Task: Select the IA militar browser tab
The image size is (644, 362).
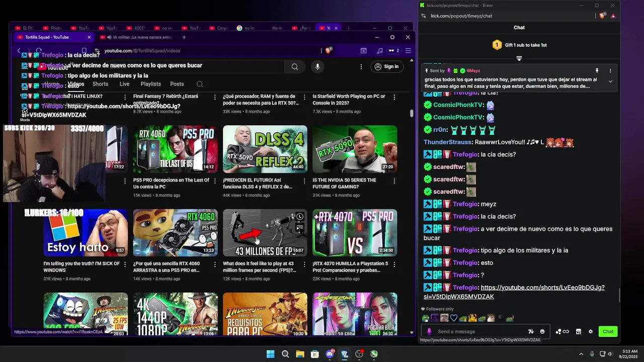Action: coord(136,37)
